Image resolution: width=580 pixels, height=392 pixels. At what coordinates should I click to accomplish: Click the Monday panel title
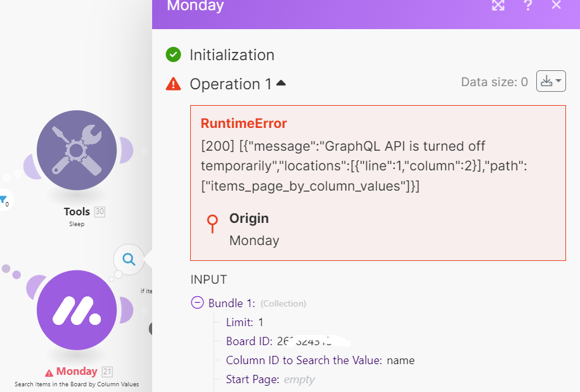coord(195,6)
